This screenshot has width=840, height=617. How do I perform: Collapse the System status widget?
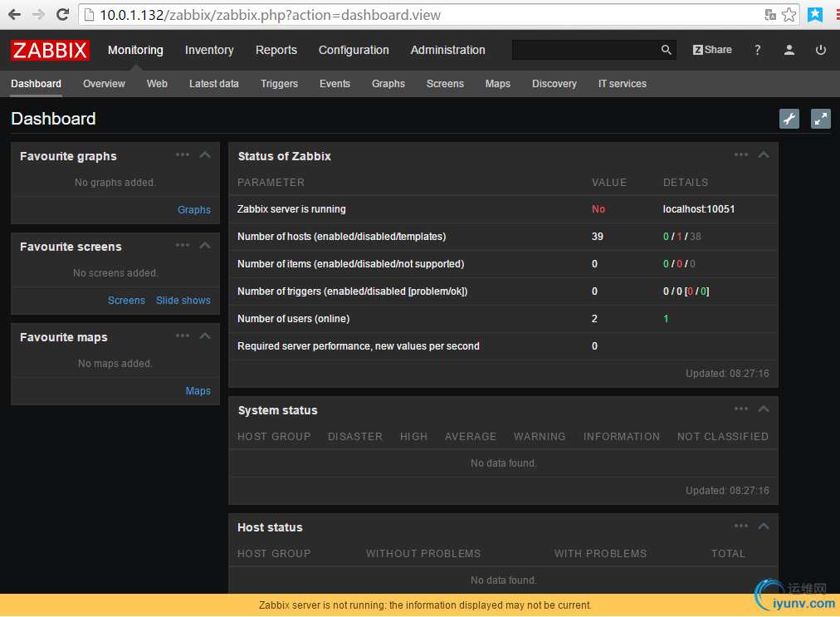point(764,409)
